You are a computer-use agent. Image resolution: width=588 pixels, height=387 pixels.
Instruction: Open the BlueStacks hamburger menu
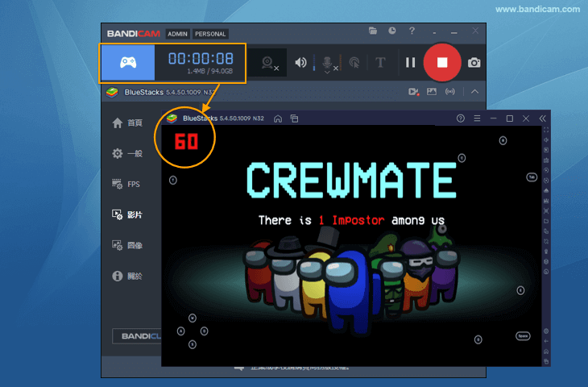pos(477,119)
